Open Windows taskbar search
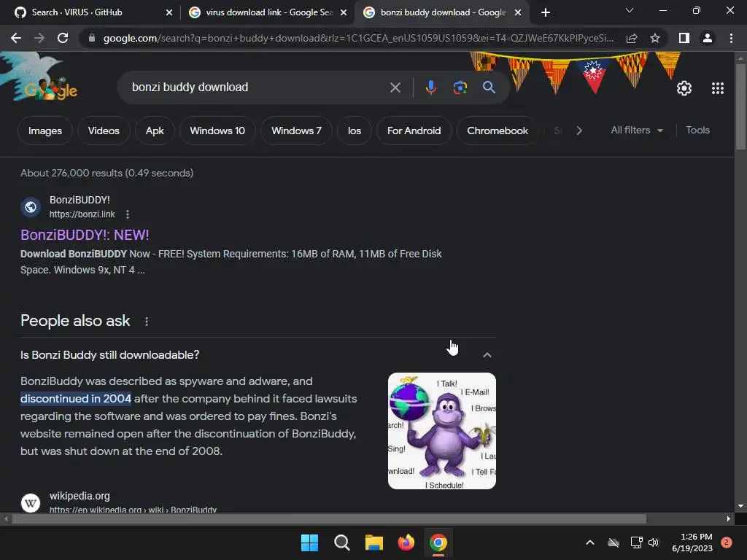747x560 pixels. pos(342,542)
